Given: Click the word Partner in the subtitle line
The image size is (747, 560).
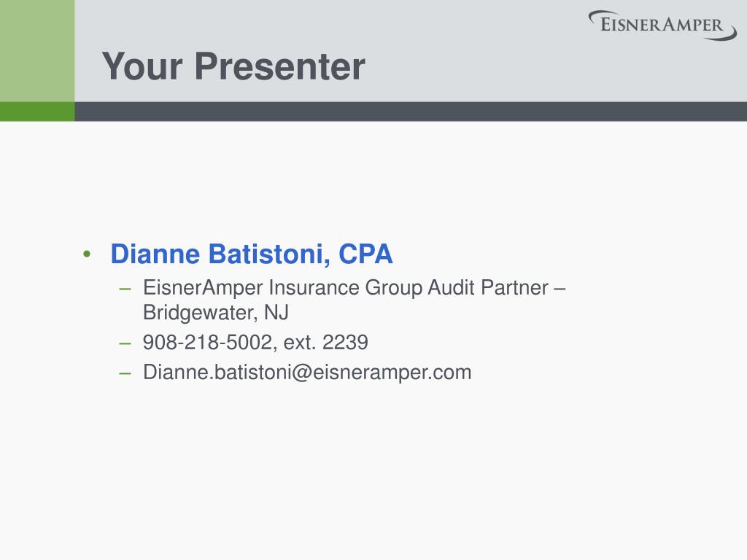Looking at the screenshot, I should (514, 287).
